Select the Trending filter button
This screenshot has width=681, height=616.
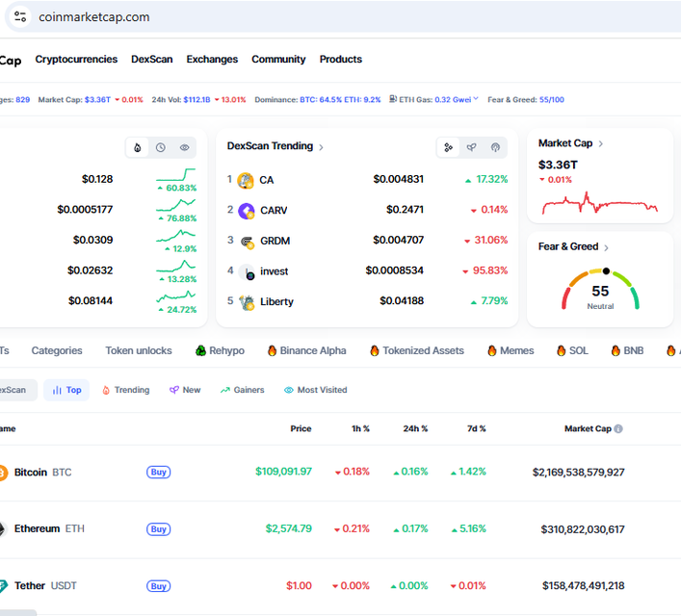click(x=125, y=390)
